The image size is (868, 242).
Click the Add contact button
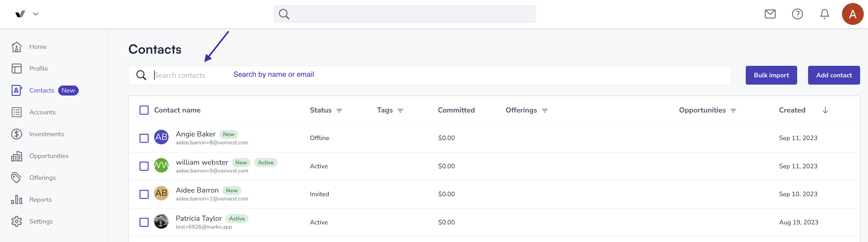[833, 75]
